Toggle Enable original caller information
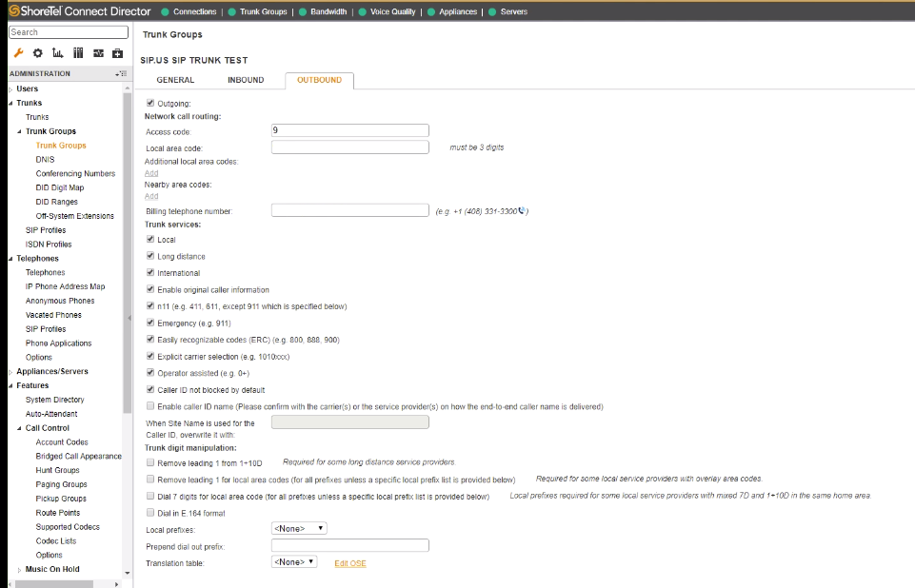This screenshot has width=915, height=588. (150, 288)
